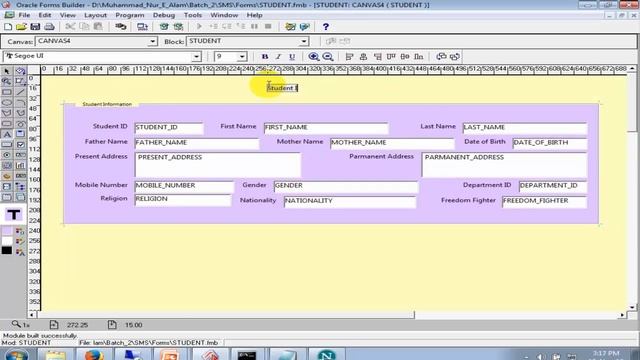
Task: Select the Check Box item tool
Action: (20, 144)
